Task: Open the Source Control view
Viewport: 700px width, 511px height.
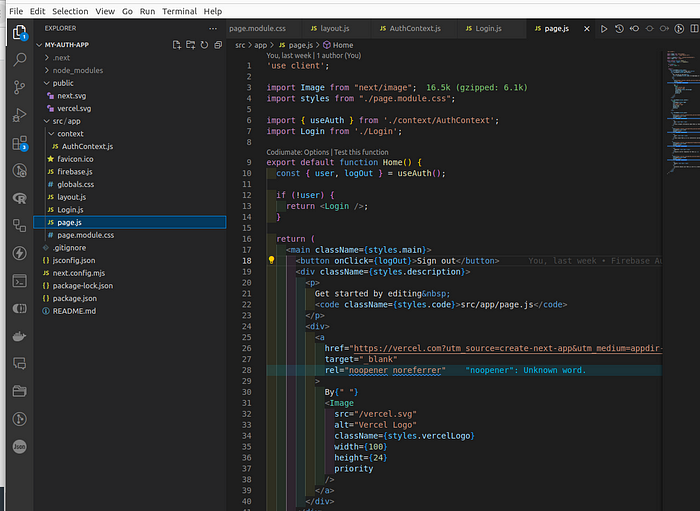Action: coord(20,87)
